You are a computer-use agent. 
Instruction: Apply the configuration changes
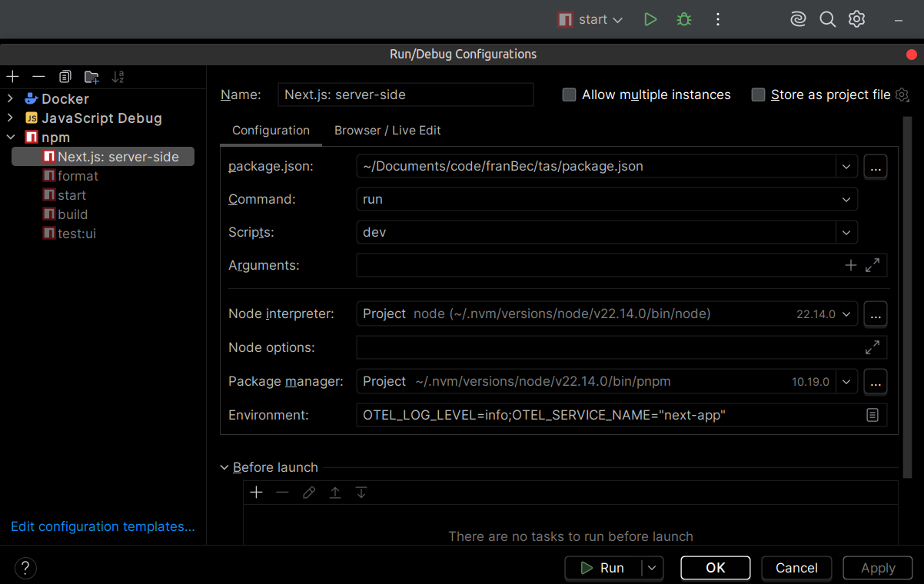pos(877,568)
